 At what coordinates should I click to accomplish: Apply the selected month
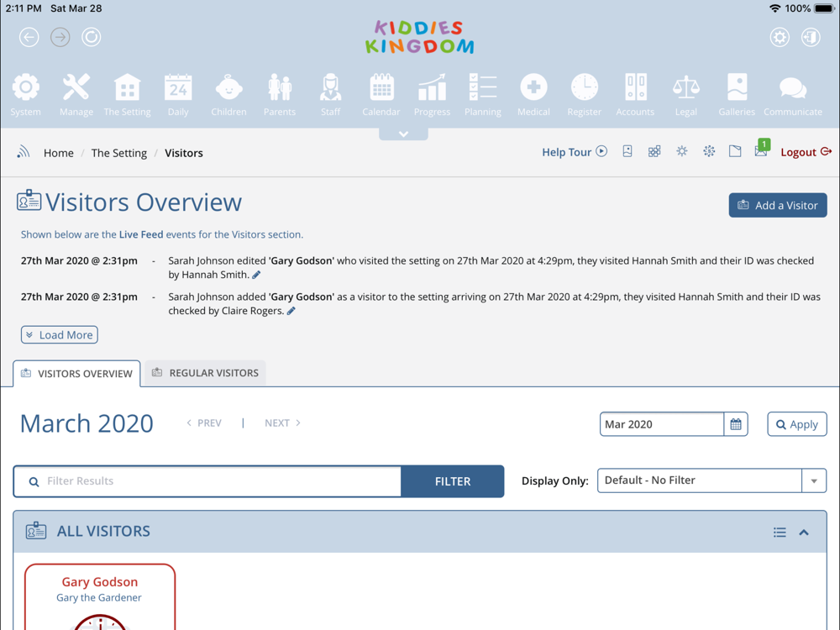point(796,424)
